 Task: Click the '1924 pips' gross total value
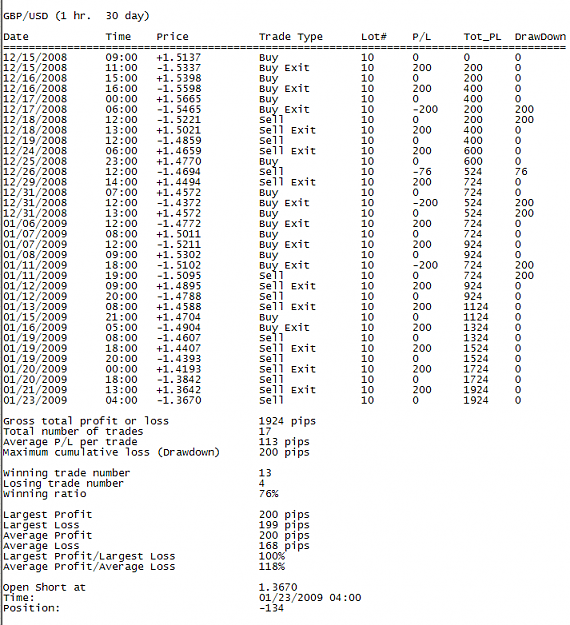[x=287, y=421]
